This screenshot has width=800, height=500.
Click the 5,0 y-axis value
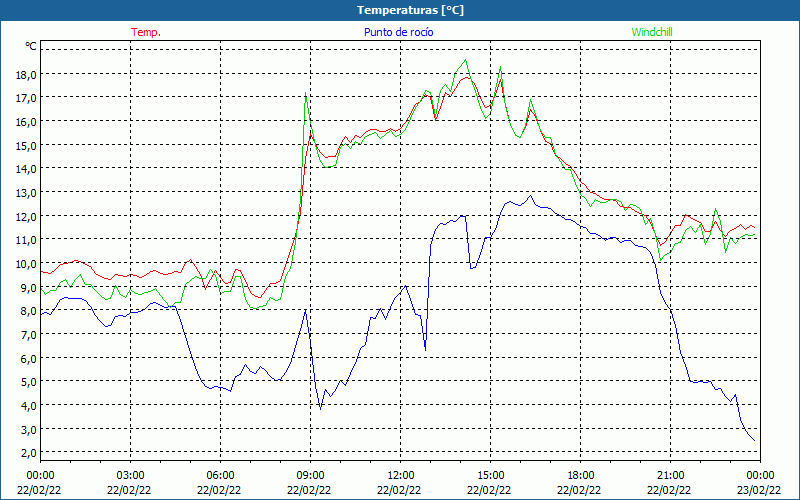click(29, 382)
